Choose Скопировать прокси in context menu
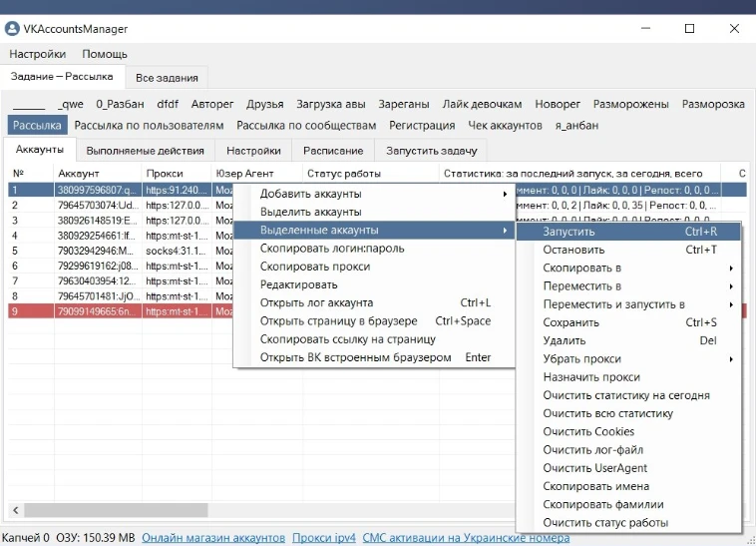 375,267
